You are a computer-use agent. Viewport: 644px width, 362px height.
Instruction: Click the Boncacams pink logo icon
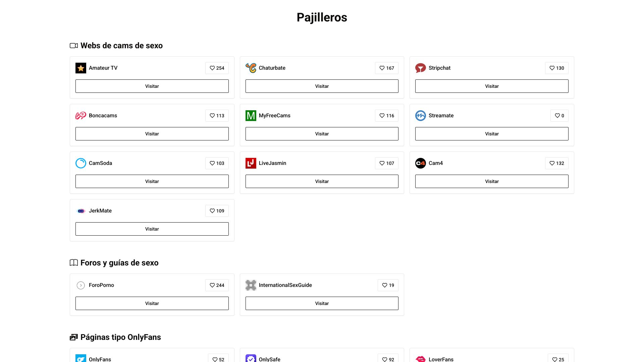click(81, 116)
